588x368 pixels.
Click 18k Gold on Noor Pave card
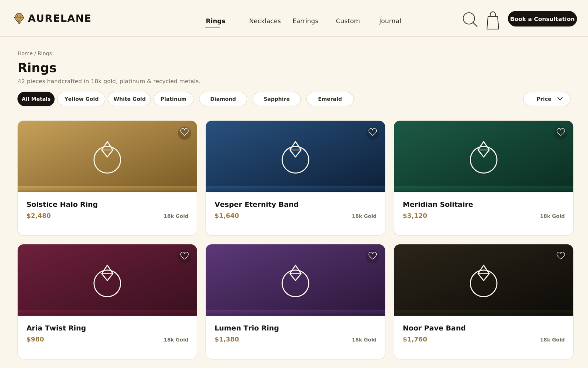pyautogui.click(x=552, y=340)
